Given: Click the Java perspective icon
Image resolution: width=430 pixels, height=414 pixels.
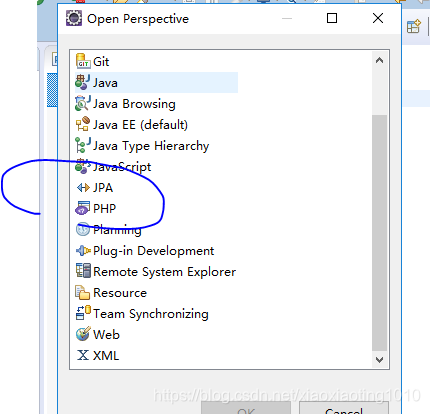Looking at the screenshot, I should point(83,82).
